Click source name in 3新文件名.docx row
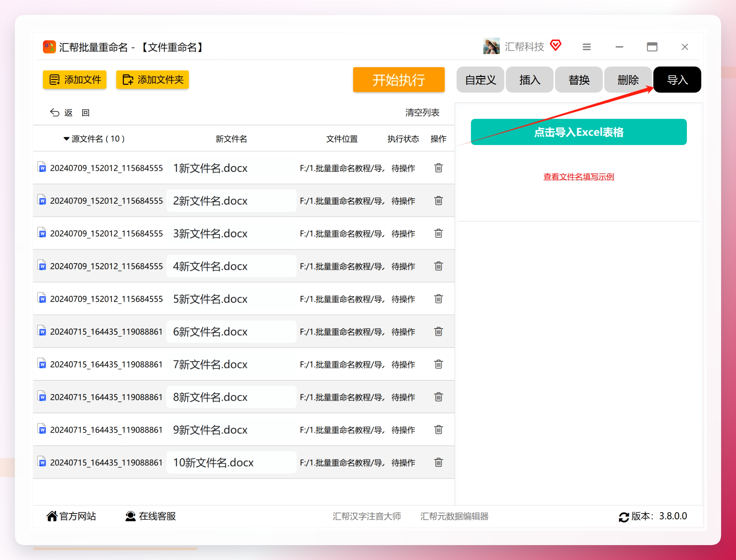Screen dimensions: 736x560 (106, 234)
